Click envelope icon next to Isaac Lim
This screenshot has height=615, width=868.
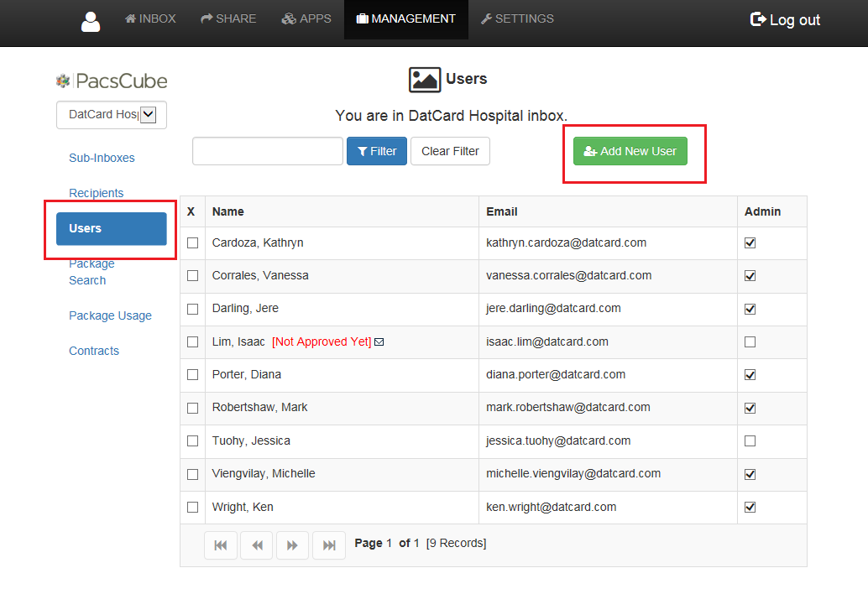click(x=379, y=341)
